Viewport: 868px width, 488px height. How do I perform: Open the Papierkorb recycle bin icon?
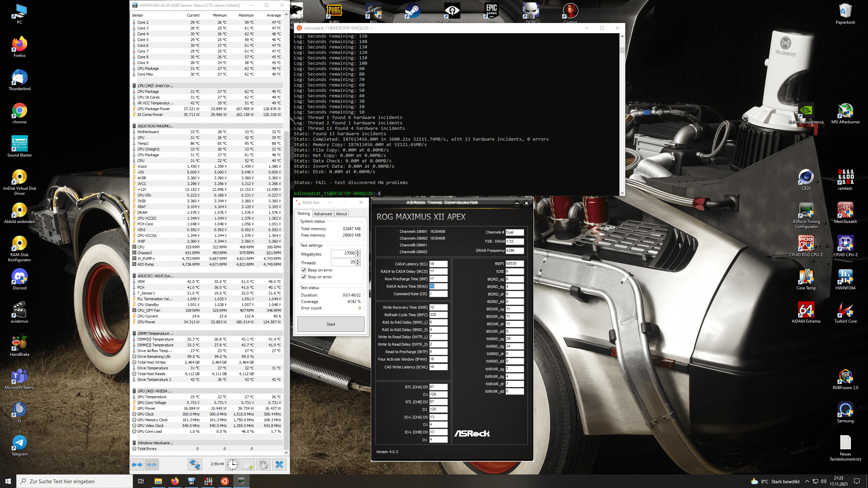[x=845, y=14]
